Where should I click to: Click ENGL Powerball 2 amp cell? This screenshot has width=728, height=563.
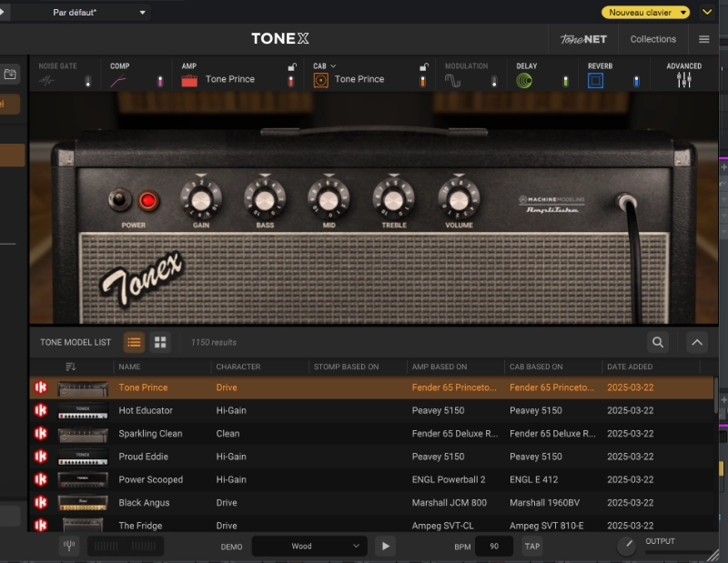click(449, 479)
